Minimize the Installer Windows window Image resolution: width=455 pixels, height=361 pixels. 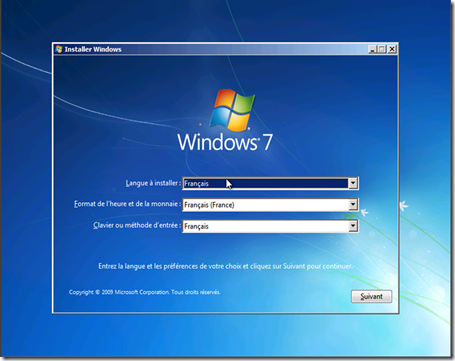[x=373, y=49]
